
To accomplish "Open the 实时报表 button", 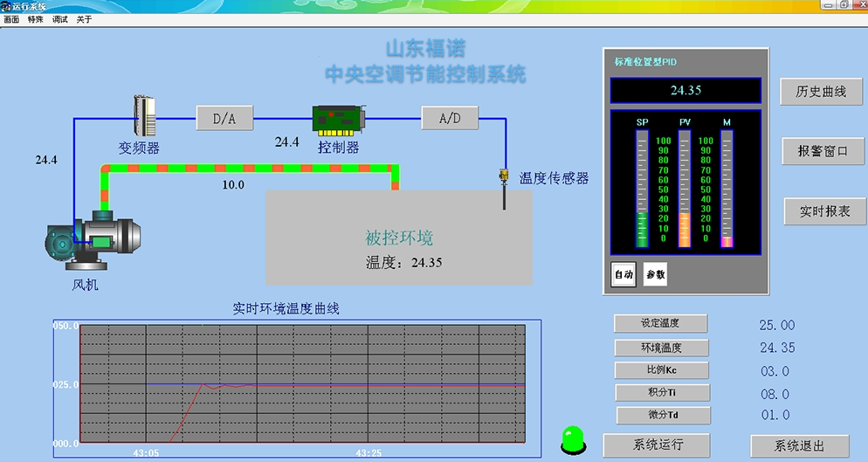I will click(825, 211).
